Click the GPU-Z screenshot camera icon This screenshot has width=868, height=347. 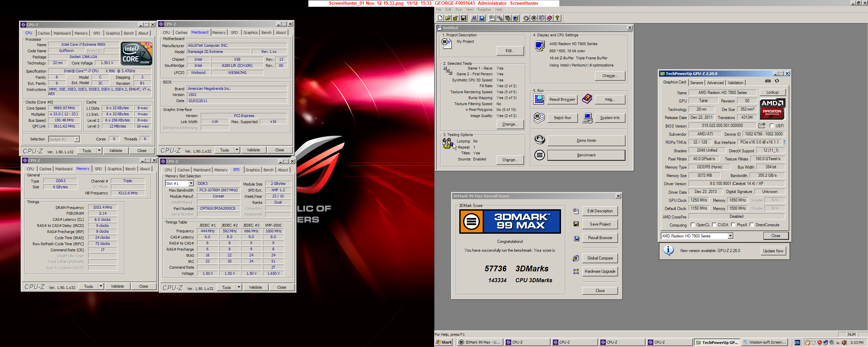tap(768, 81)
